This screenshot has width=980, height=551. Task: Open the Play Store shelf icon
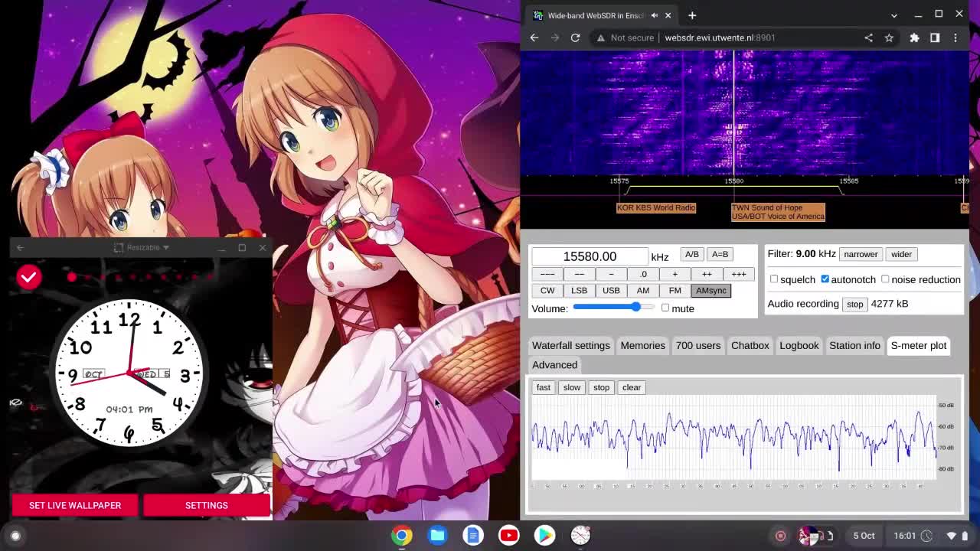(544, 535)
